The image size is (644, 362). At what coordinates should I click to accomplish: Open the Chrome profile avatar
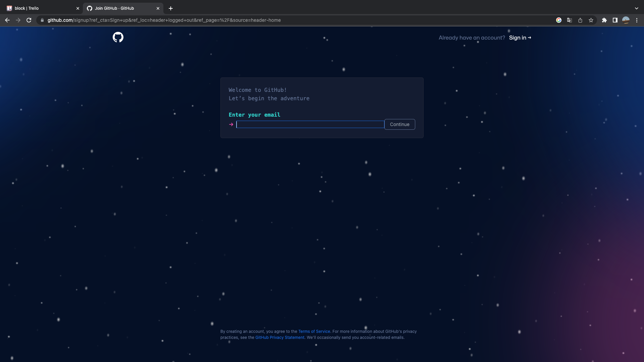[626, 20]
